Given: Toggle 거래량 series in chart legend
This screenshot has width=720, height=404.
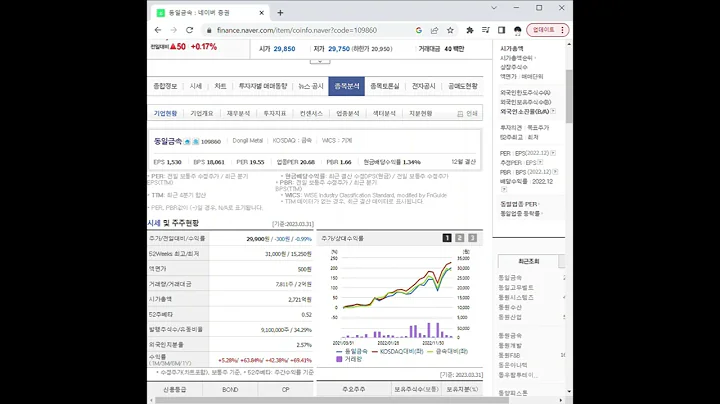Looking at the screenshot, I should pyautogui.click(x=349, y=359).
